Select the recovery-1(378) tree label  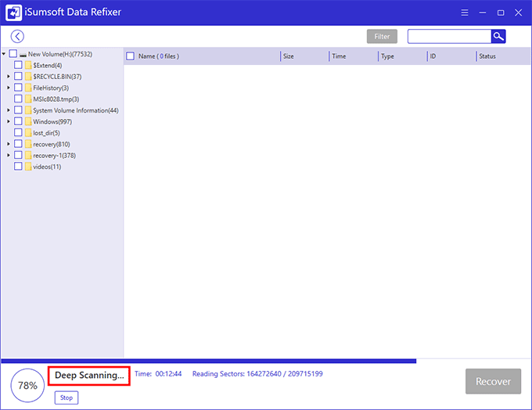point(54,156)
